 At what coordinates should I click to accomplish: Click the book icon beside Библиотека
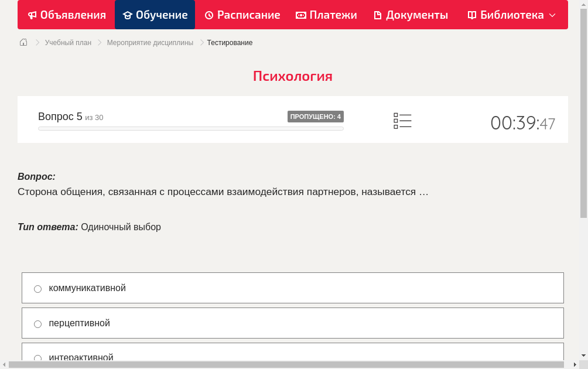pos(472,15)
